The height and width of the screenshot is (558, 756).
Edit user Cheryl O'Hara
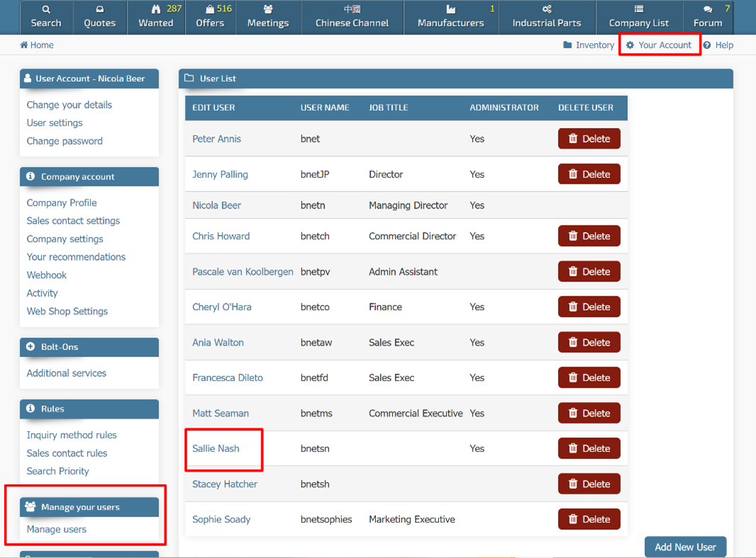222,307
